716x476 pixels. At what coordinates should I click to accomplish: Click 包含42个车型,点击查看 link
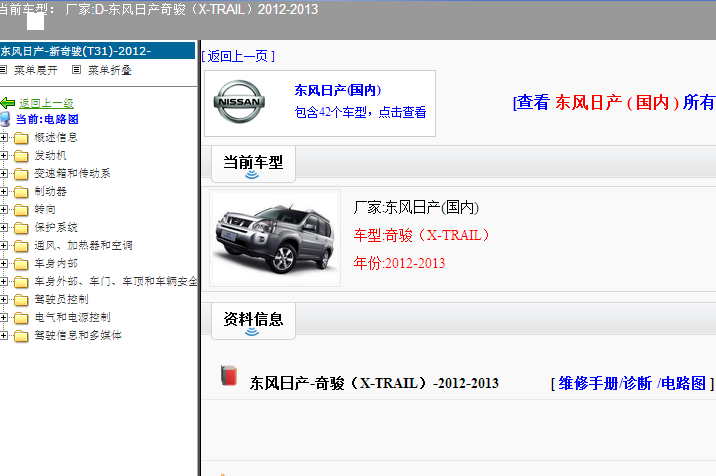[x=360, y=112]
